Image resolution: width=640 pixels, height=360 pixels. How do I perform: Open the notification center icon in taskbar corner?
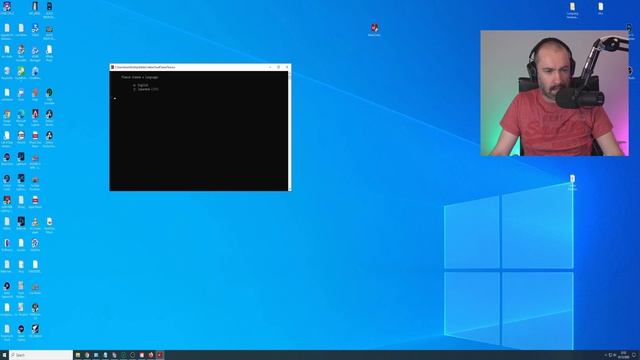pyautogui.click(x=634, y=355)
